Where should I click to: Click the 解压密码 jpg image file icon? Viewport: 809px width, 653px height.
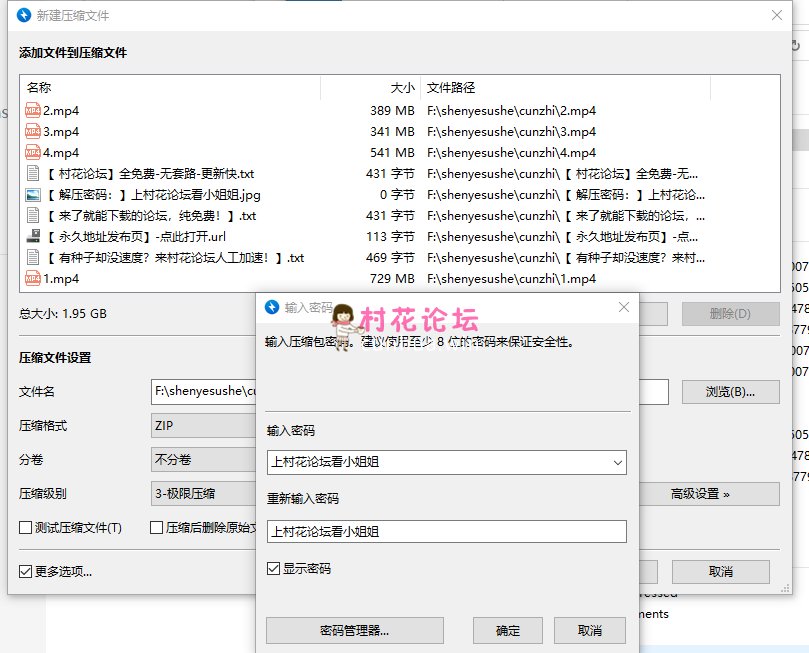click(x=33, y=195)
